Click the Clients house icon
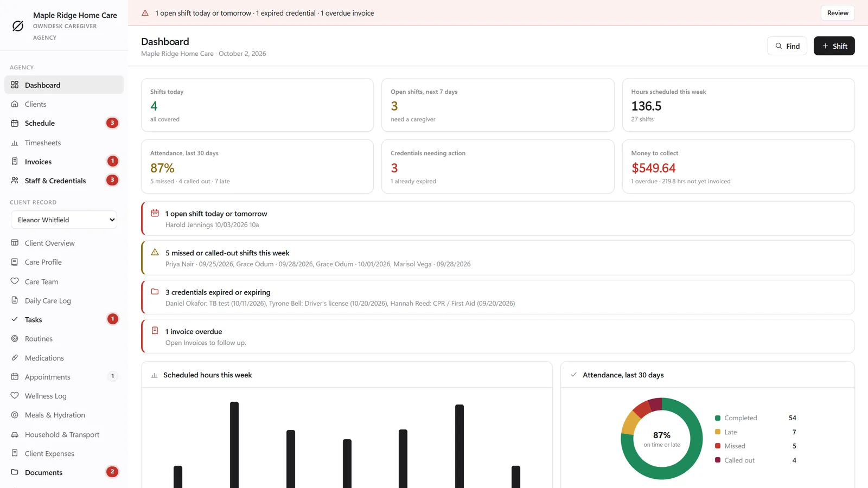Viewport: 868px width, 488px height. (15, 104)
